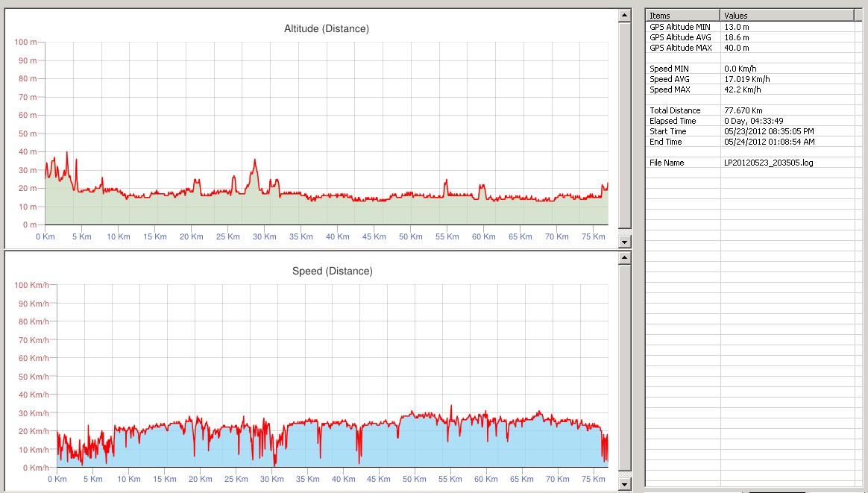
Task: Click the altitude chart's scroll up arrow
Action: tap(625, 14)
